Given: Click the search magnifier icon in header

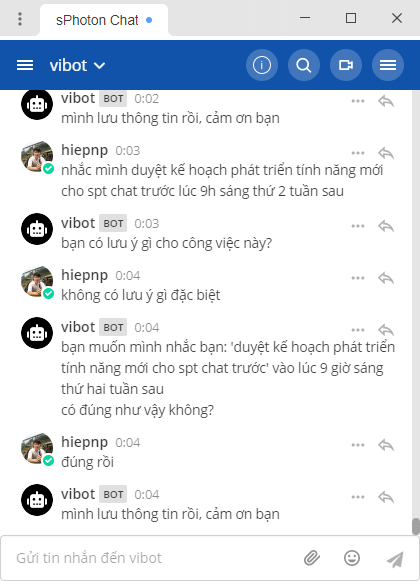Looking at the screenshot, I should click(304, 65).
